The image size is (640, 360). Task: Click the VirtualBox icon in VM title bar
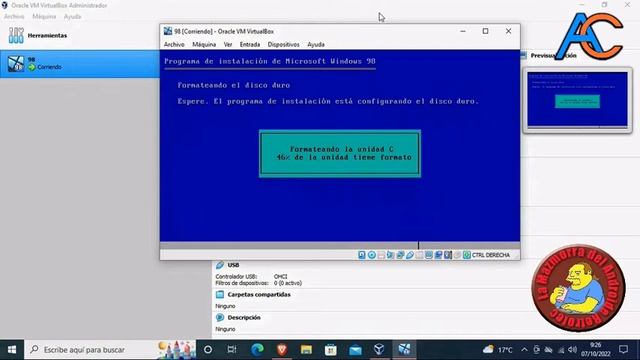(168, 31)
